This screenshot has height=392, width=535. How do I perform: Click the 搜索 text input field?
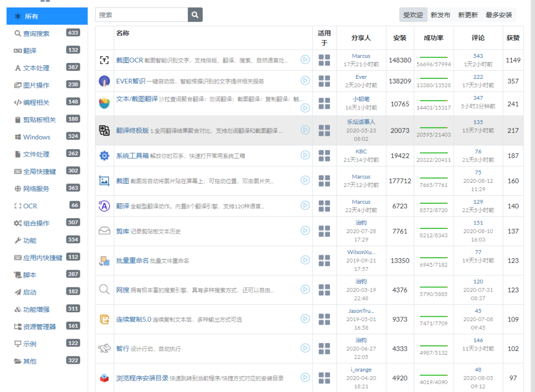(142, 15)
